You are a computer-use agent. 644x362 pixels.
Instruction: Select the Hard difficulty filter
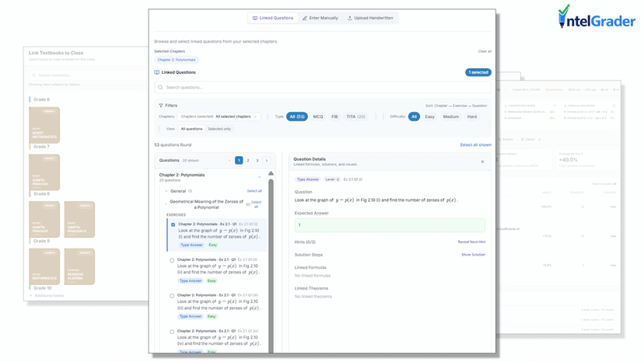tap(472, 117)
